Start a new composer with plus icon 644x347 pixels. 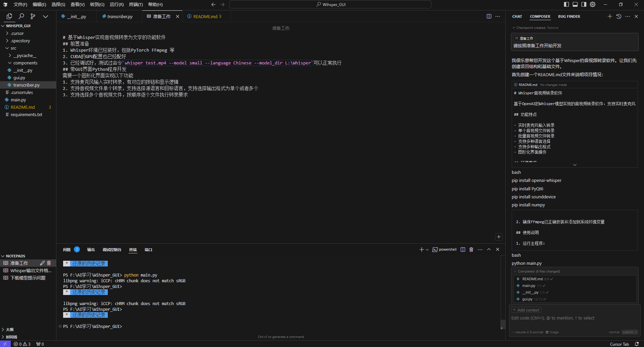pos(610,16)
